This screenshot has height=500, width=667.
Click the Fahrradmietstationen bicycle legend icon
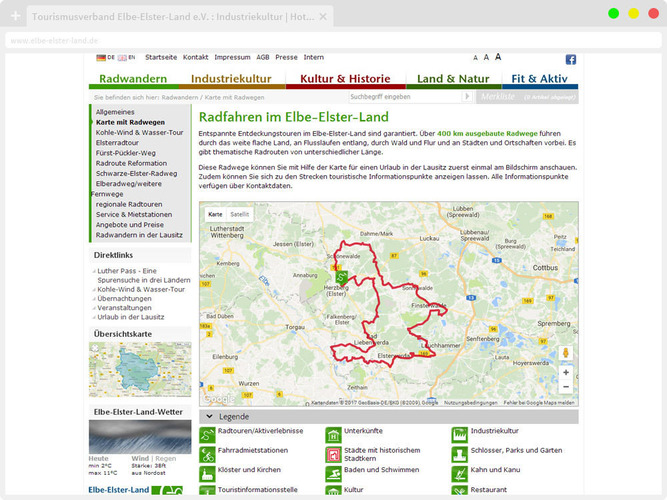click(x=207, y=455)
